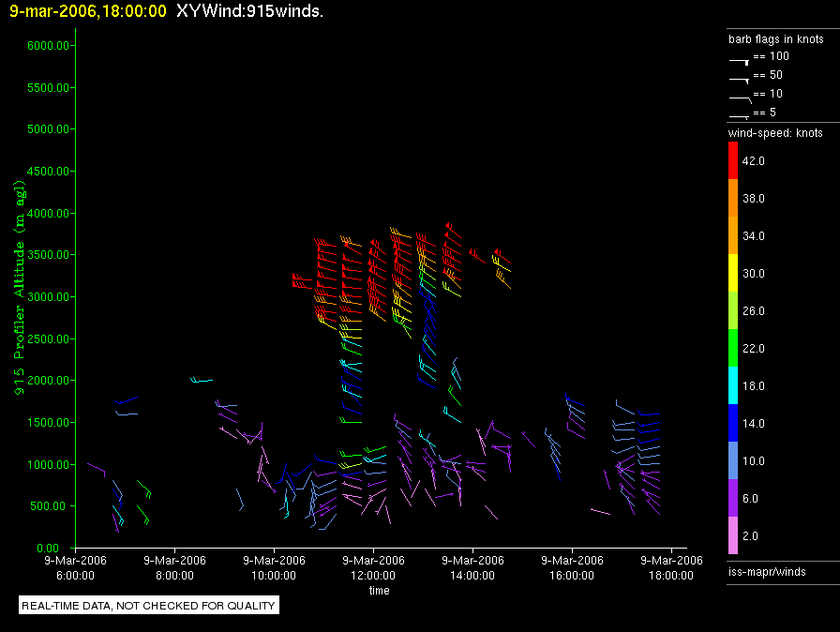The height and width of the screenshot is (632, 840).
Task: Click the 1000.00 altitude tick label
Action: pyautogui.click(x=48, y=464)
